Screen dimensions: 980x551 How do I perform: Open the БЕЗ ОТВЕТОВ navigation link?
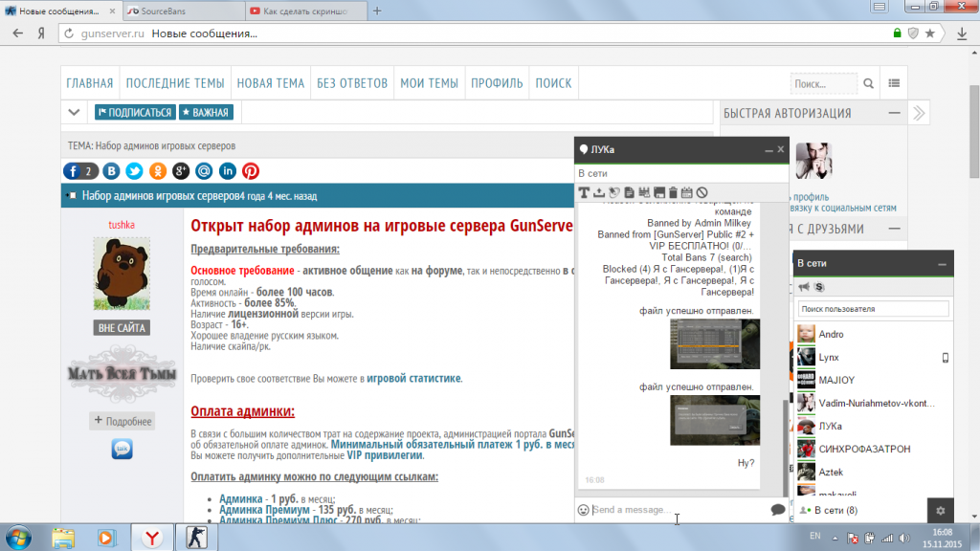pos(352,83)
